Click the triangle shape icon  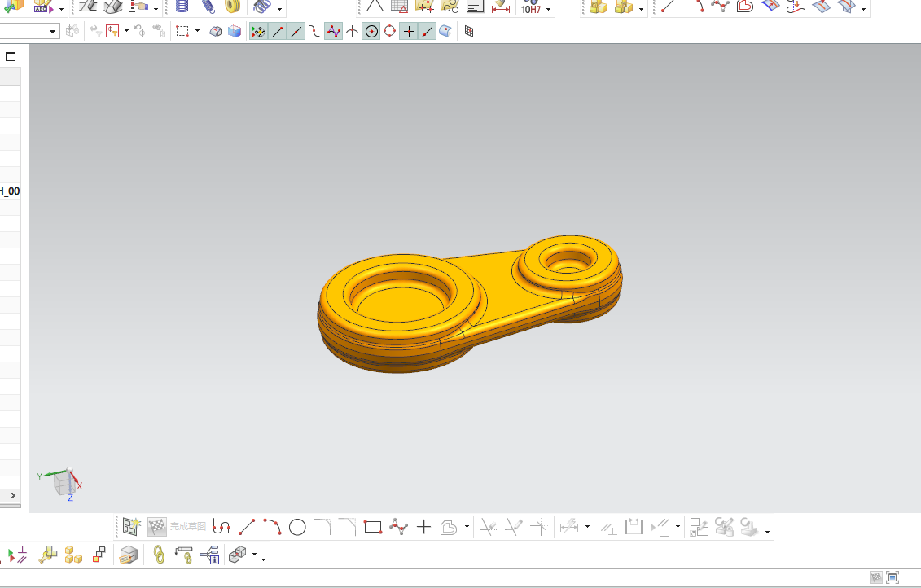click(x=375, y=7)
